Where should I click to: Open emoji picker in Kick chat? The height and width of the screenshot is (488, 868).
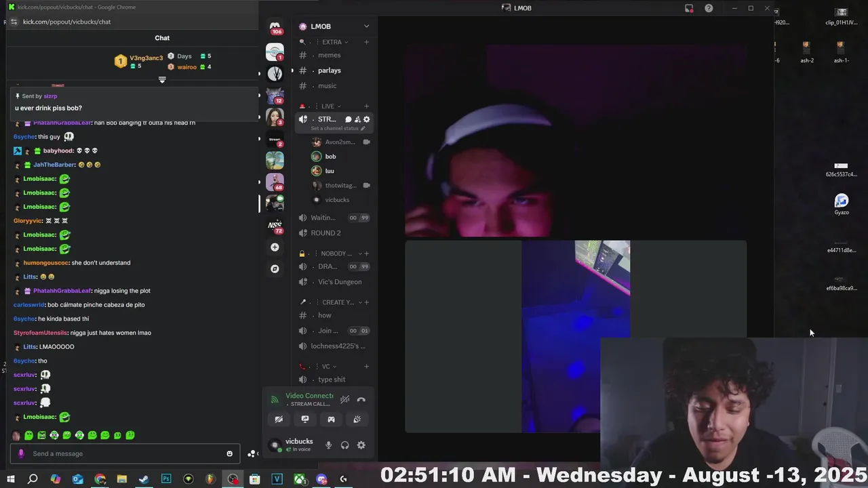[229, 454]
